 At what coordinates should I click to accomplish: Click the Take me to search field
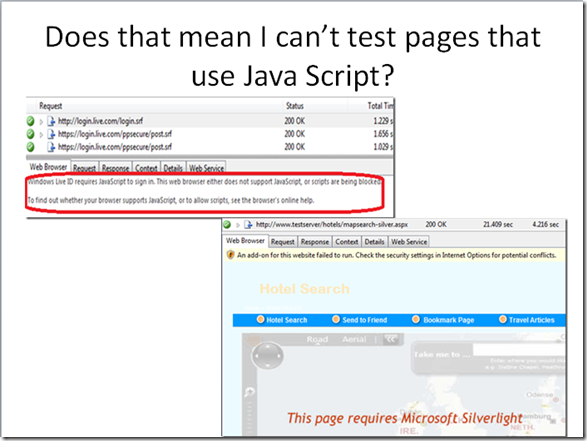click(519, 350)
